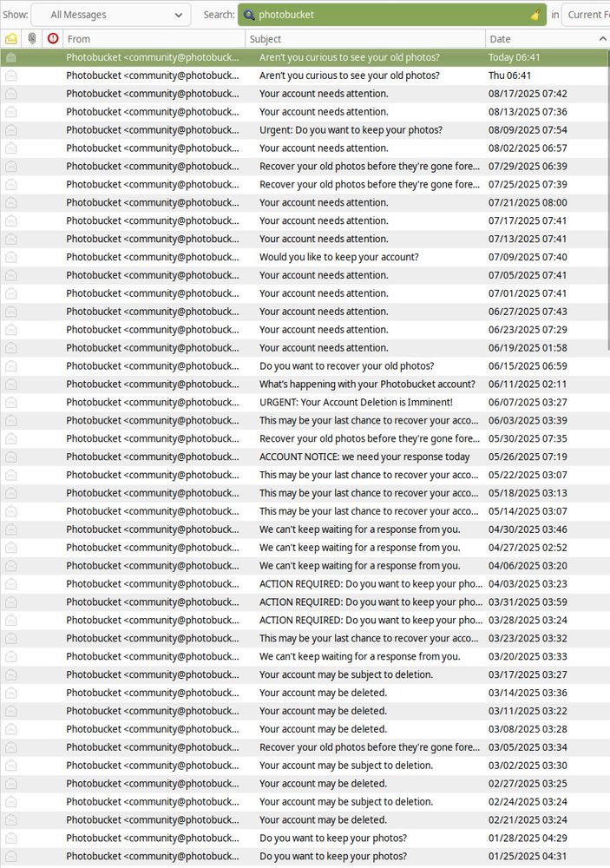Select the 01/25/2025 'Do you want to keep your photos?' message
The image size is (610, 868).
347,857
